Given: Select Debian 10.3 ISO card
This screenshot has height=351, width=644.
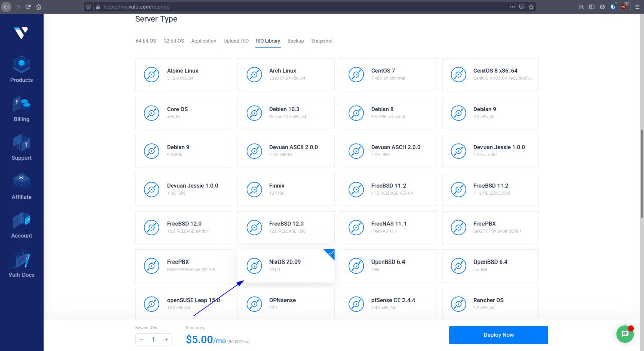Looking at the screenshot, I should coord(286,113).
